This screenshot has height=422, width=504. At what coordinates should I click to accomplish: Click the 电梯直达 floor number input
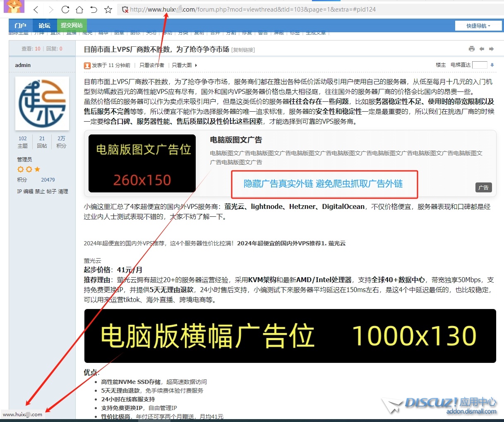click(479, 65)
